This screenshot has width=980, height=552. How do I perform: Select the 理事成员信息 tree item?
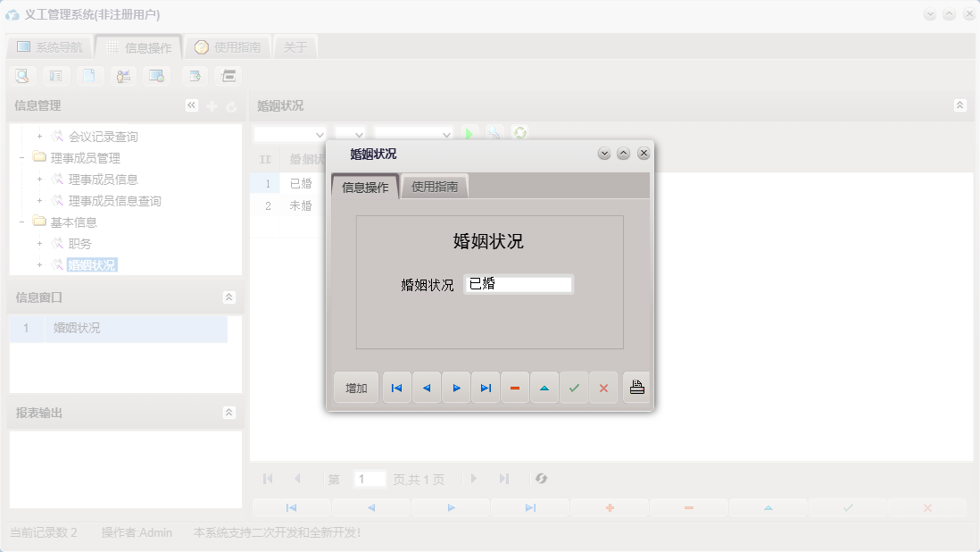[x=105, y=179]
